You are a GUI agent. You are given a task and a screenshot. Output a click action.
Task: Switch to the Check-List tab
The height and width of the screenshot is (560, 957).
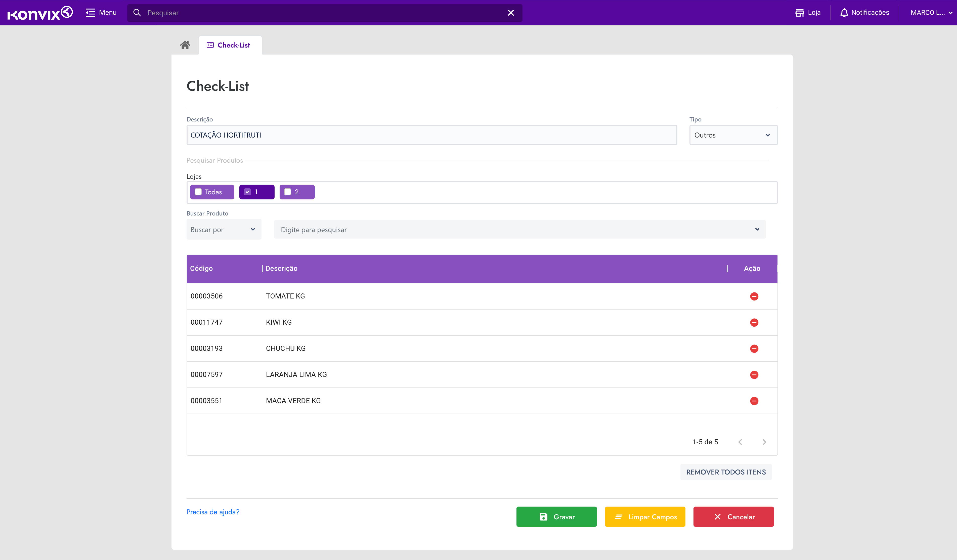pos(229,45)
